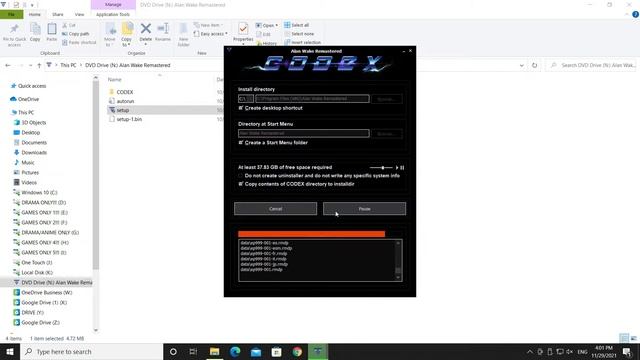Click the installer music pause icon

pos(402,167)
